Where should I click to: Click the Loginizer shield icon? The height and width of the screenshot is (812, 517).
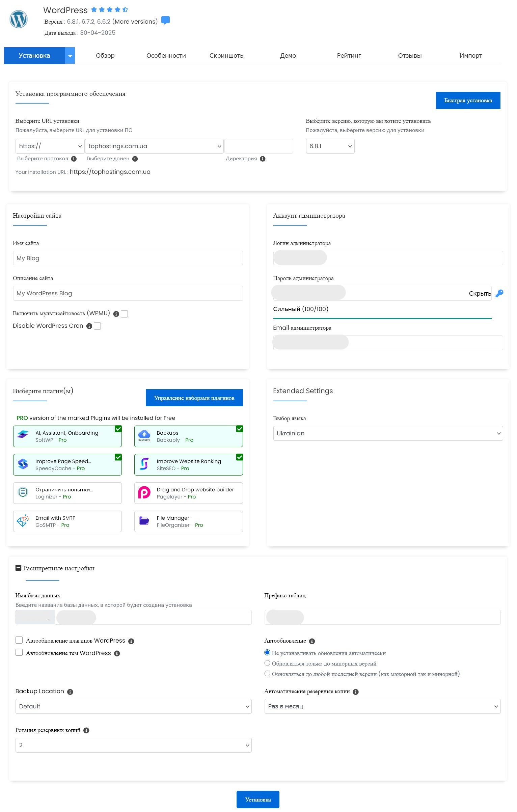coord(23,492)
